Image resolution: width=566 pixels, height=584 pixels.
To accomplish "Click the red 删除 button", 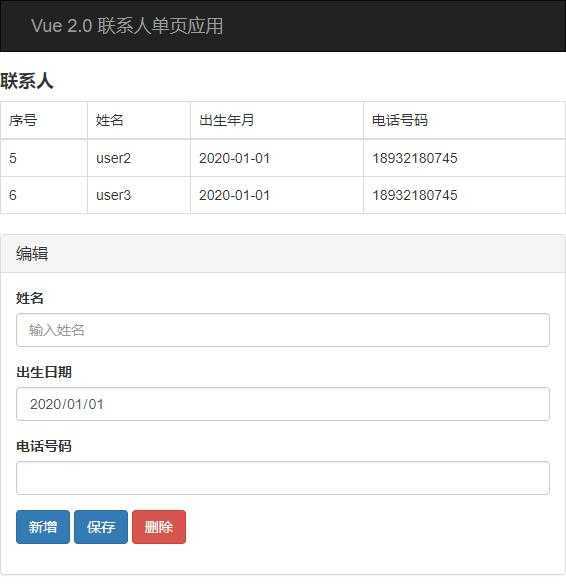I will [x=159, y=527].
